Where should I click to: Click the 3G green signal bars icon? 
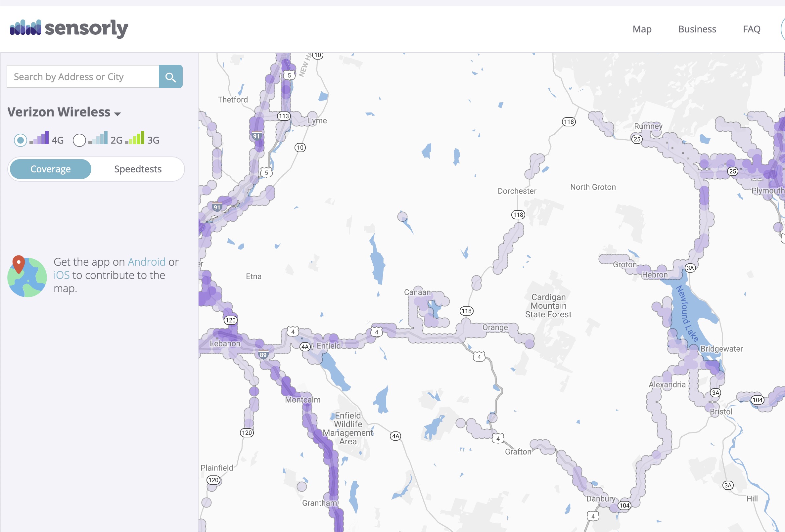135,138
